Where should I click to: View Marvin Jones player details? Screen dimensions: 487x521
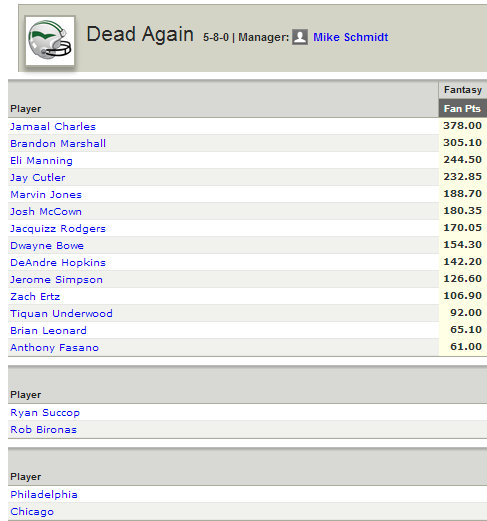coord(46,195)
